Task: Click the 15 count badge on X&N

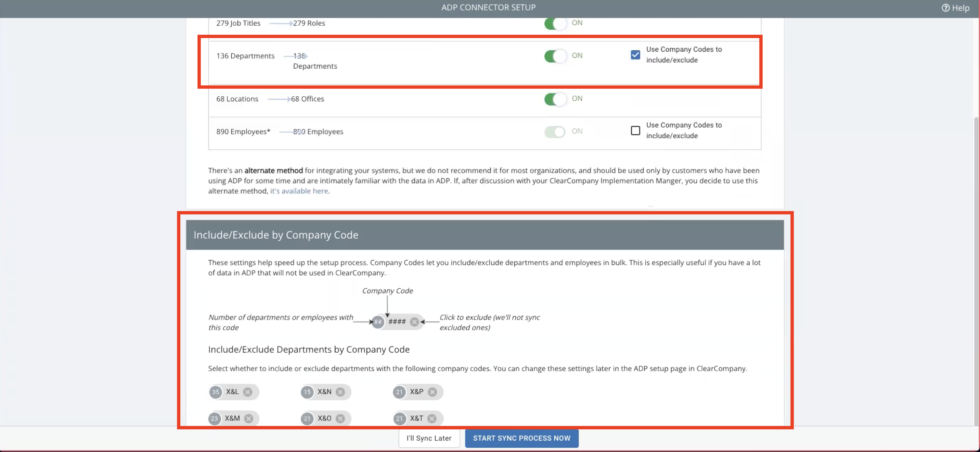Action: tap(307, 392)
